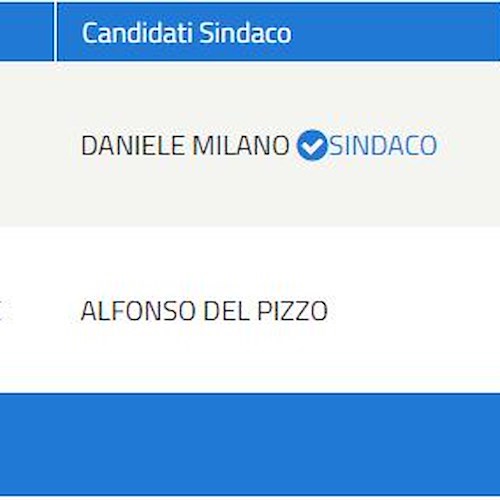Viewport: 500px width, 500px height.
Task: Click the word PIZZO in second row
Action: (x=293, y=311)
